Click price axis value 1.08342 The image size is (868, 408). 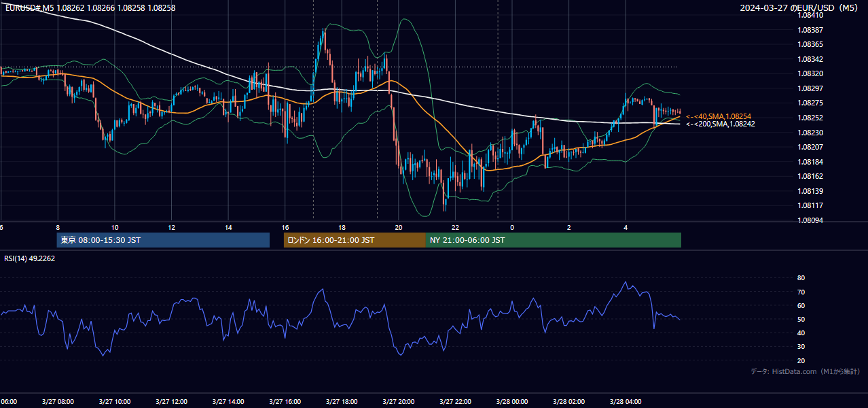click(x=810, y=59)
